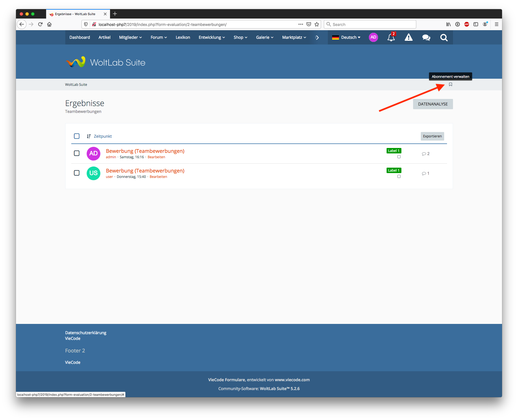Click the Zeitpunkt sort order icon
The height and width of the screenshot is (420, 518).
pos(89,136)
